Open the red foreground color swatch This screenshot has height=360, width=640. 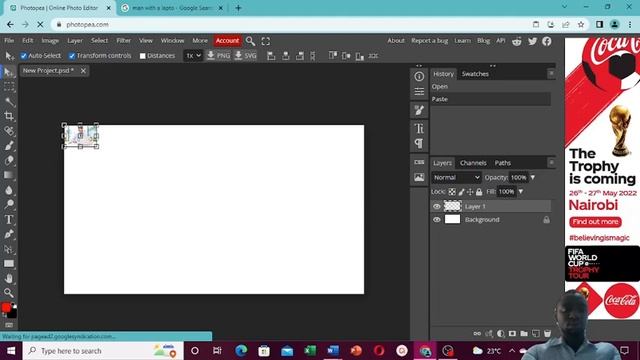(6, 308)
